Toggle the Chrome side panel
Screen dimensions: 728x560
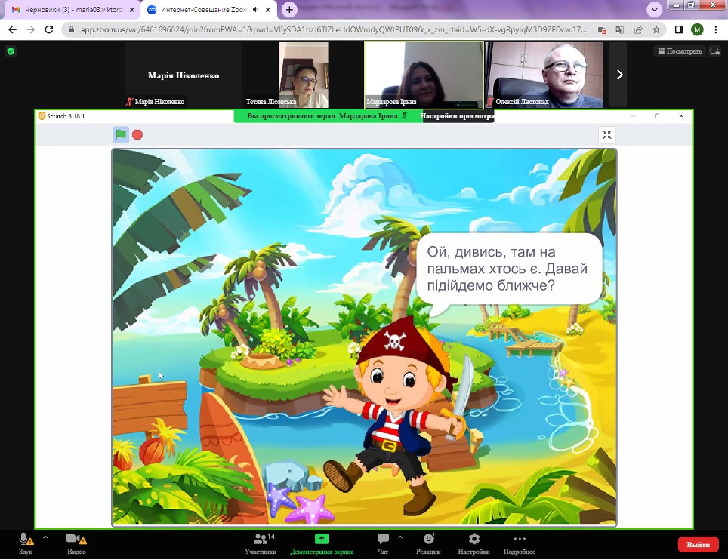(679, 29)
